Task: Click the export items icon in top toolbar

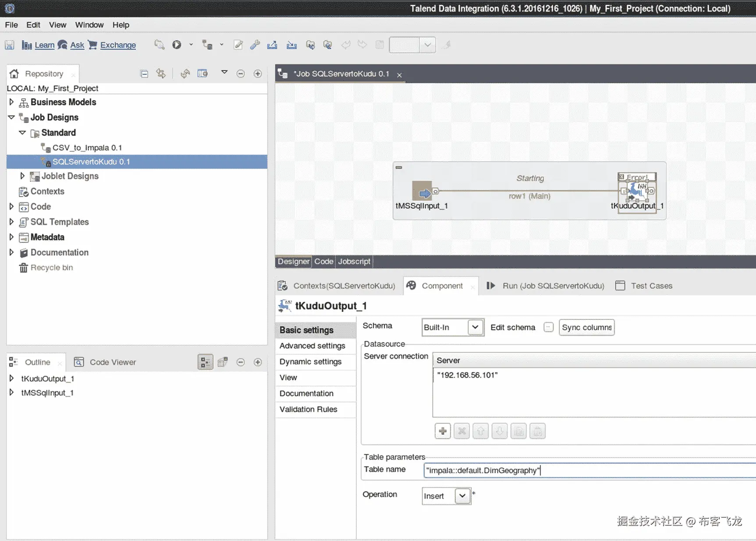Action: (272, 45)
